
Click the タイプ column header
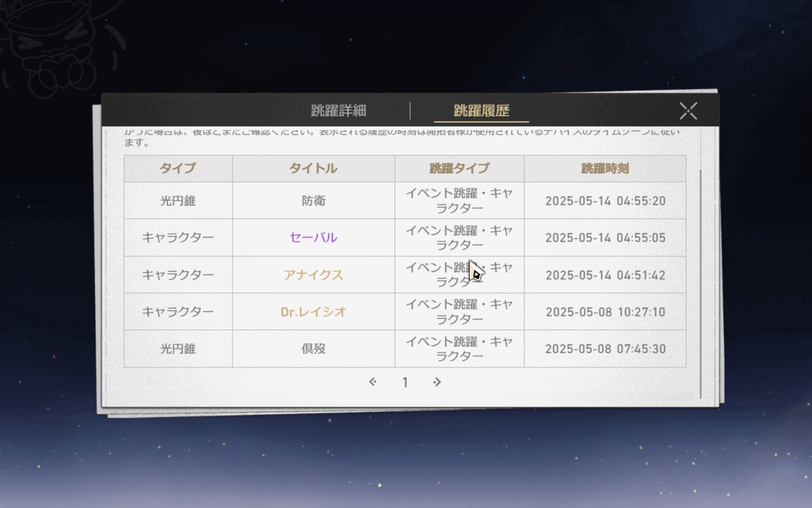click(x=178, y=168)
